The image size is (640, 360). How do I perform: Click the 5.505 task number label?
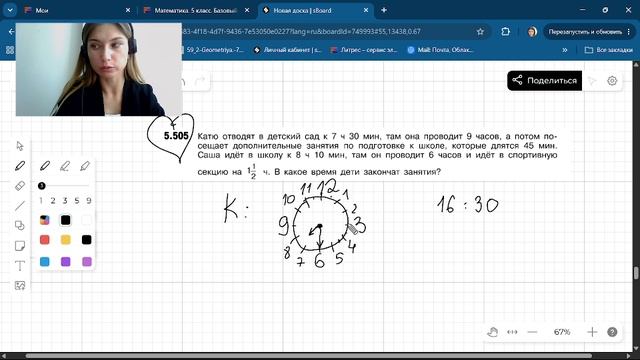point(176,136)
